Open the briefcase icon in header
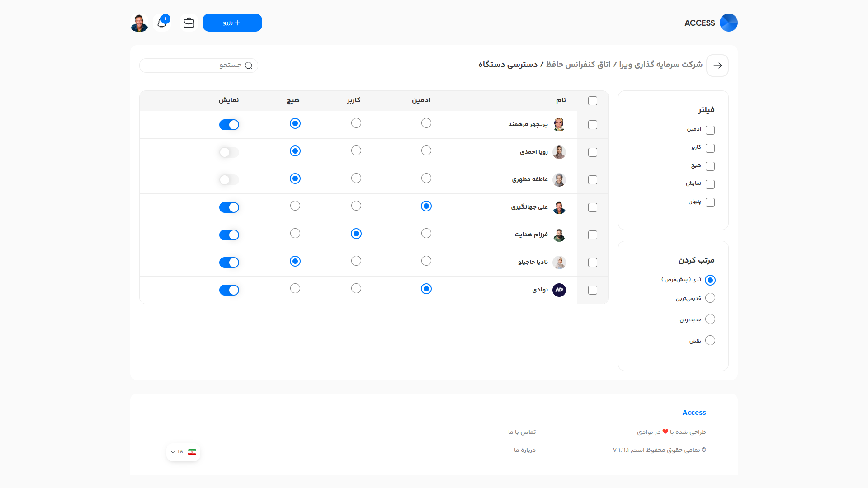The height and width of the screenshot is (488, 868). [x=189, y=23]
